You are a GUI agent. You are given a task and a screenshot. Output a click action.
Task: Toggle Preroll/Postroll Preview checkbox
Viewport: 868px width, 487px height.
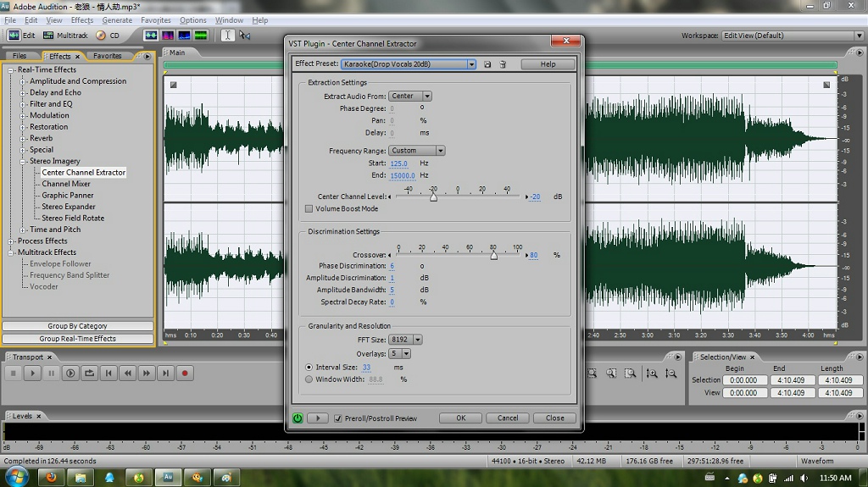pos(338,418)
